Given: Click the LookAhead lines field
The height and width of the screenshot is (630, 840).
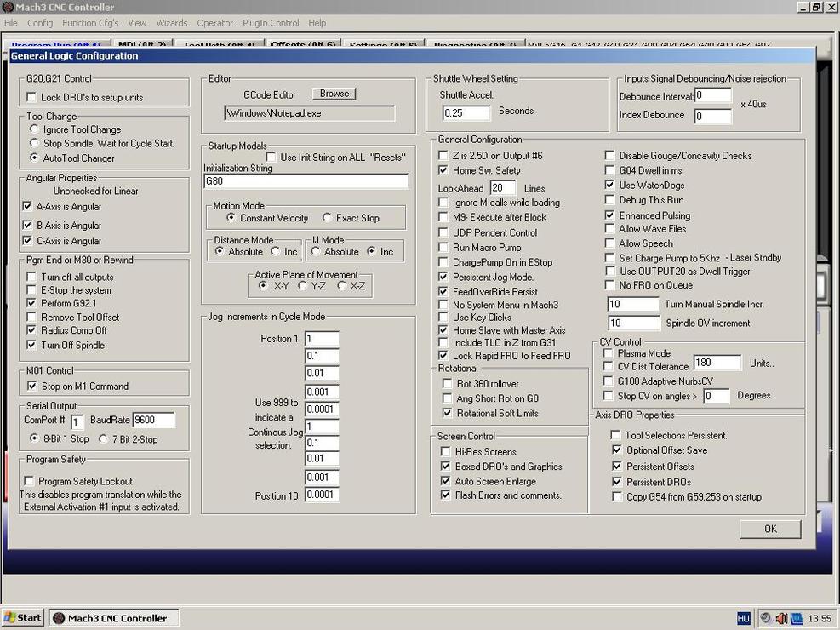Looking at the screenshot, I should [x=502, y=188].
